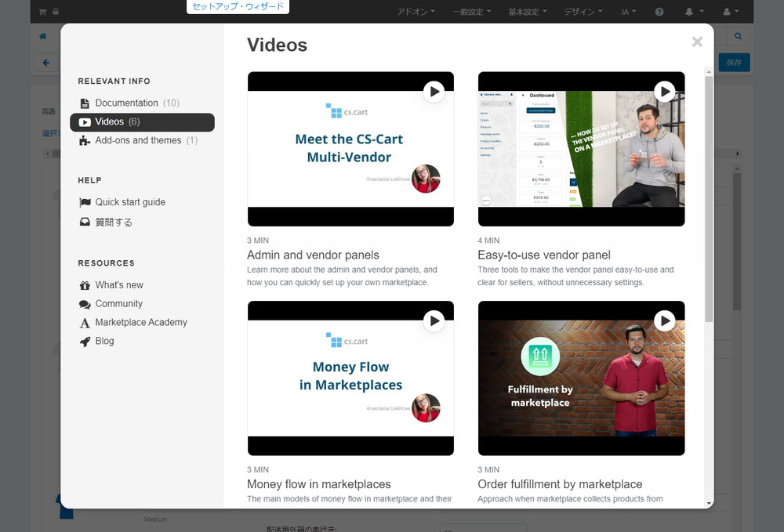Click the search magnifier button

coord(738,36)
